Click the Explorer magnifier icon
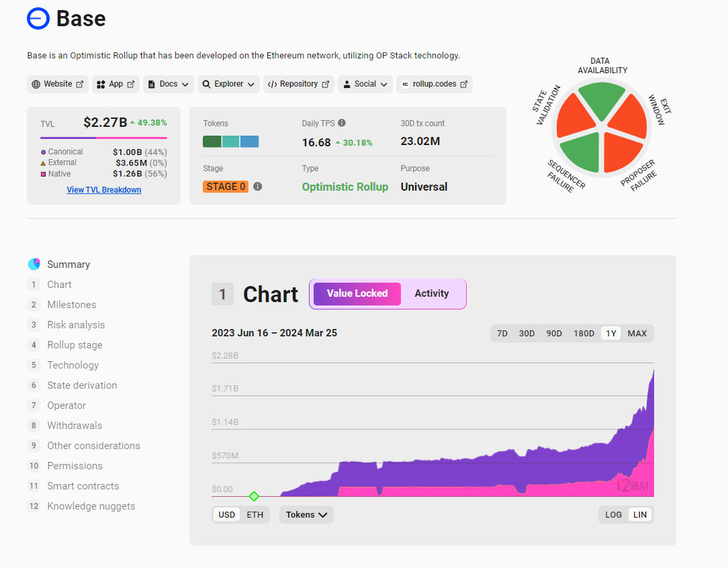The image size is (728, 568). [207, 85]
